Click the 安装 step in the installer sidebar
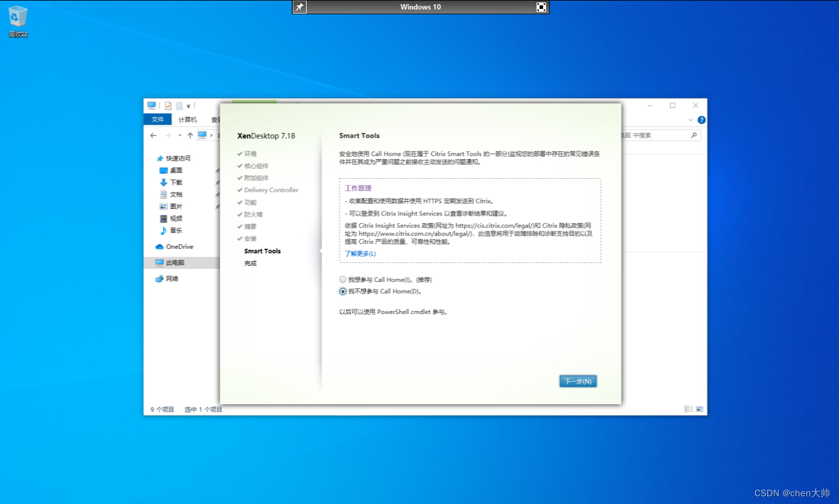 click(250, 239)
